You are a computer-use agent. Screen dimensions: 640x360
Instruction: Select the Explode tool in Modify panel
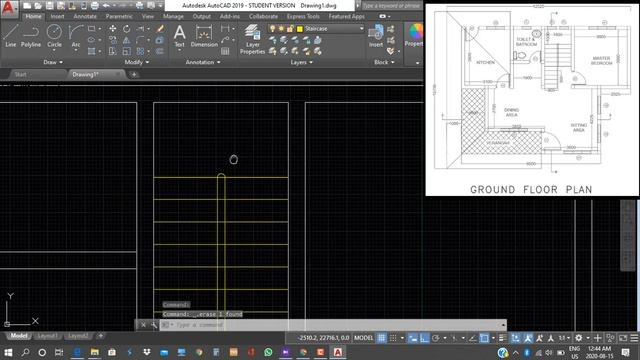coord(160,40)
